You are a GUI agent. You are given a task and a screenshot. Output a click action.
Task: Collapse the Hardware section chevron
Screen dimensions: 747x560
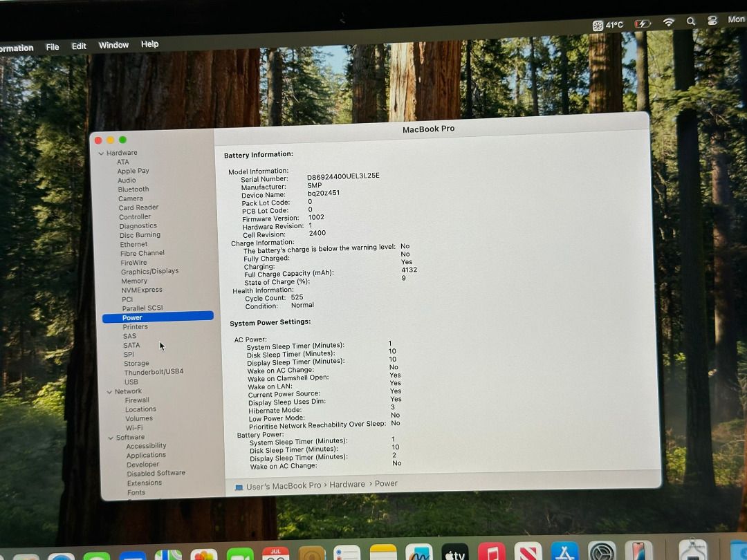pyautogui.click(x=100, y=153)
